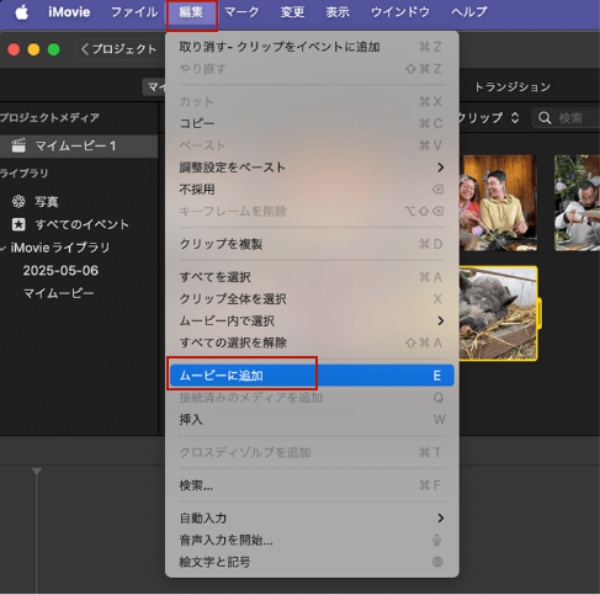Open the iMovie app menu
Image resolution: width=600 pixels, height=595 pixels.
pos(69,12)
